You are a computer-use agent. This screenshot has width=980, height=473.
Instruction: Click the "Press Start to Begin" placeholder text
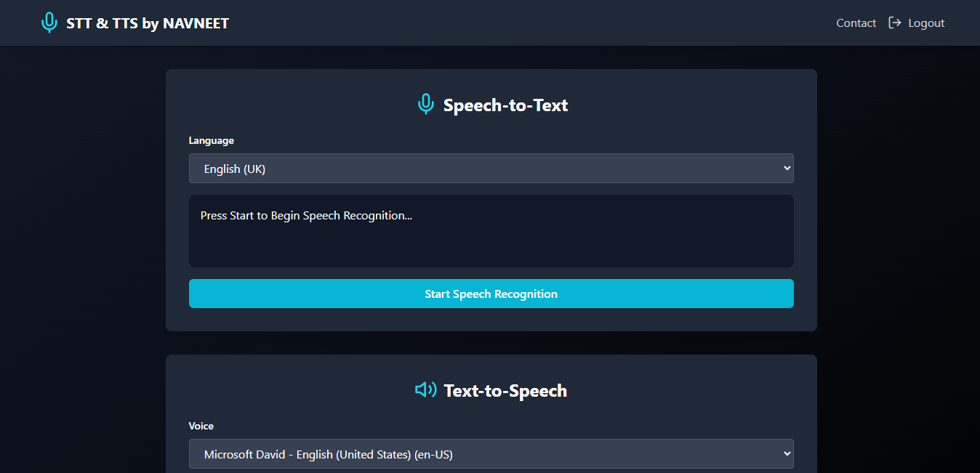click(306, 216)
